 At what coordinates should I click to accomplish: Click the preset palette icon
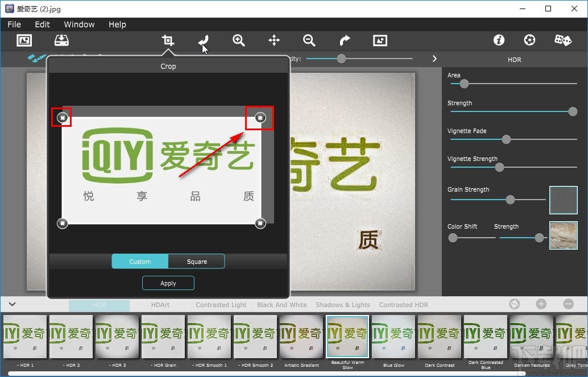(x=515, y=304)
